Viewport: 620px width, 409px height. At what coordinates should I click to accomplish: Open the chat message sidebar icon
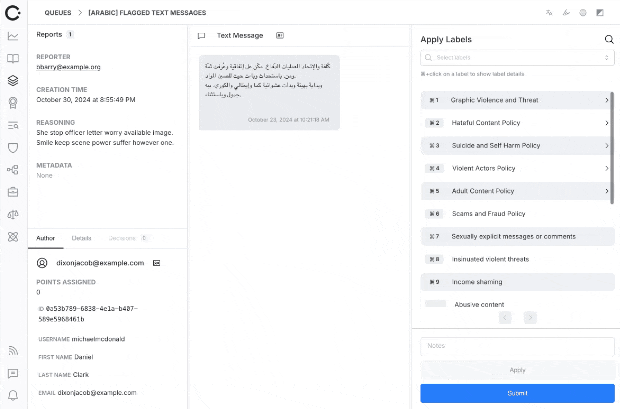point(13,373)
